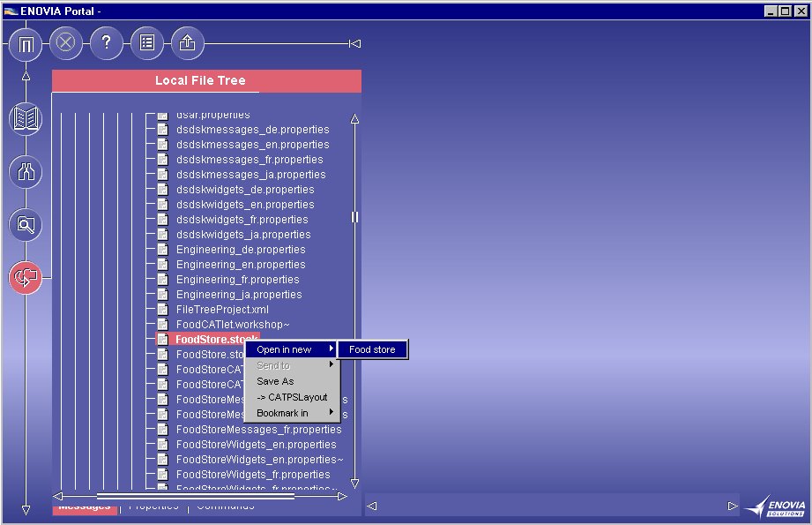Click file icon beside FoodStoreWidgets_fr.properties
This screenshot has height=525, width=812.
coord(162,474)
